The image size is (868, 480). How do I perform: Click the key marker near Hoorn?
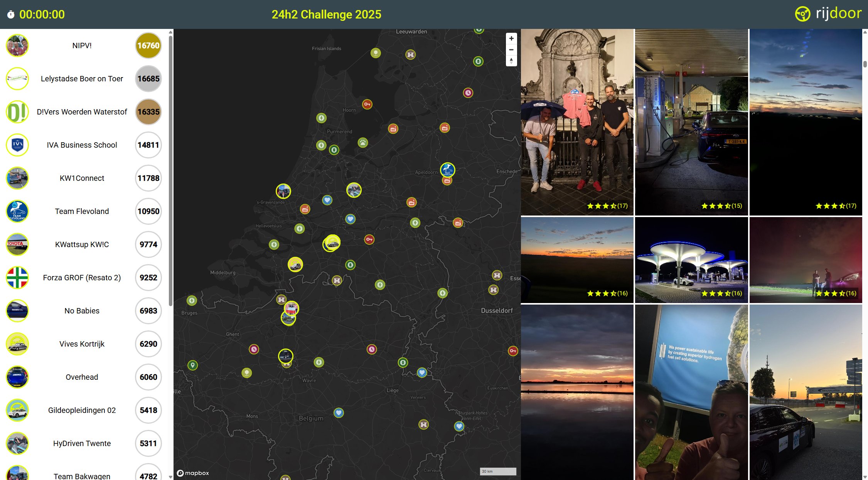point(367,104)
